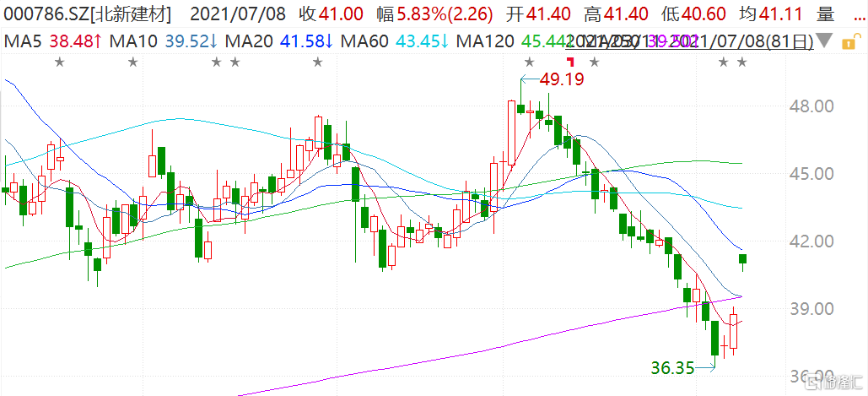Click the star marker beside the red flag

[594, 62]
